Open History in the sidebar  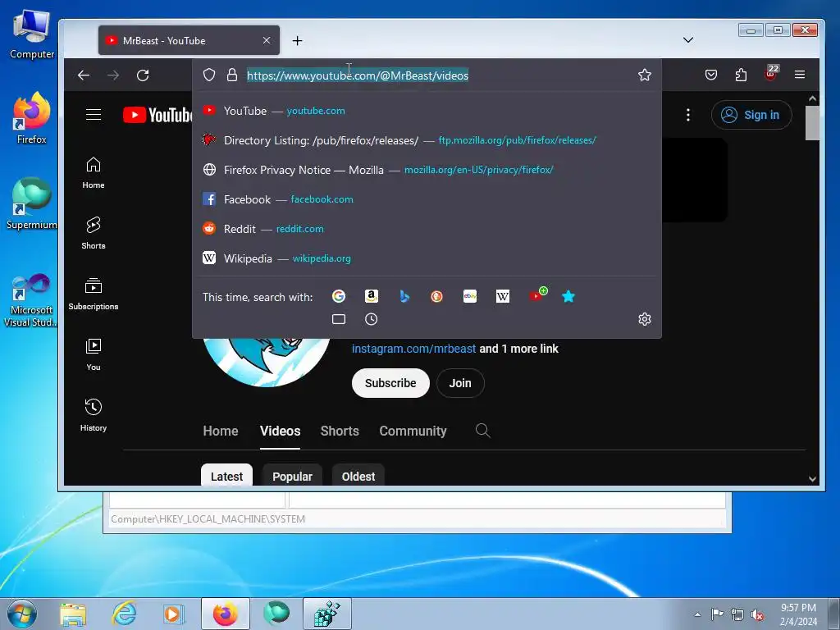(94, 414)
